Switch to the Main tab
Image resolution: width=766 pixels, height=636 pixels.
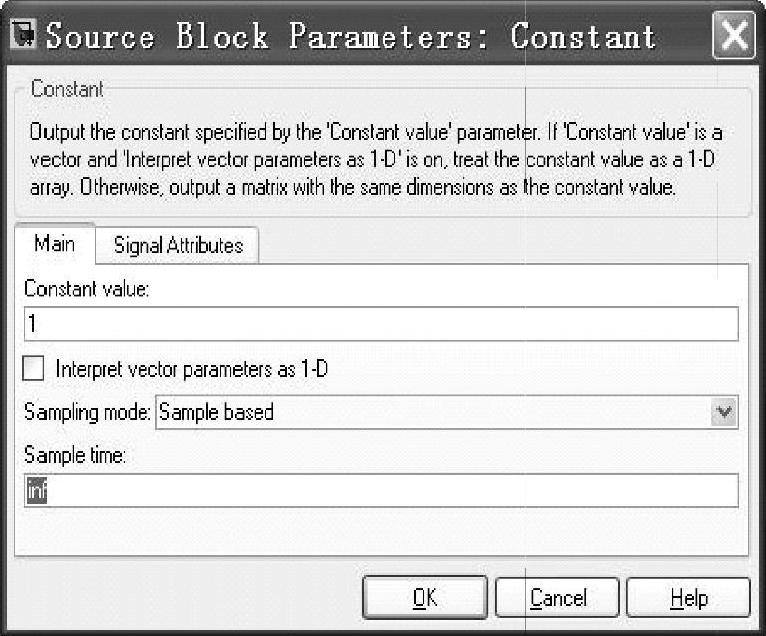pos(54,244)
